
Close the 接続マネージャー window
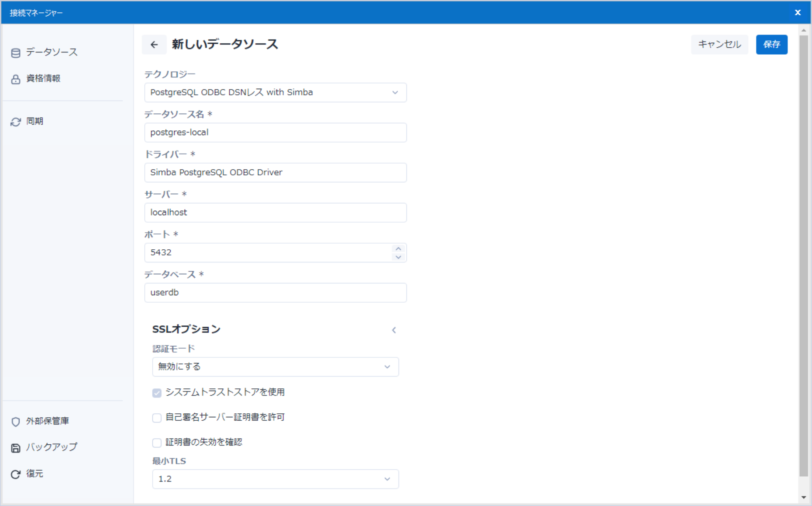click(798, 12)
